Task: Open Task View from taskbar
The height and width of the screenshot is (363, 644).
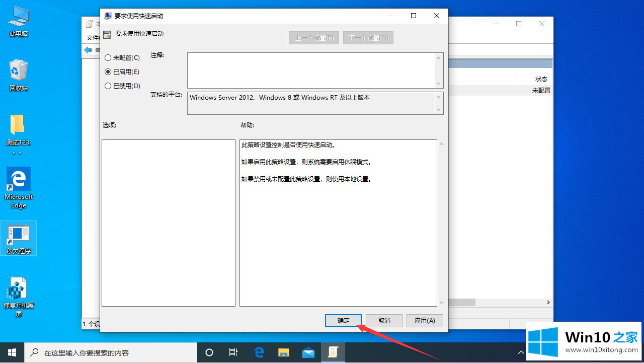Action: coord(233,352)
